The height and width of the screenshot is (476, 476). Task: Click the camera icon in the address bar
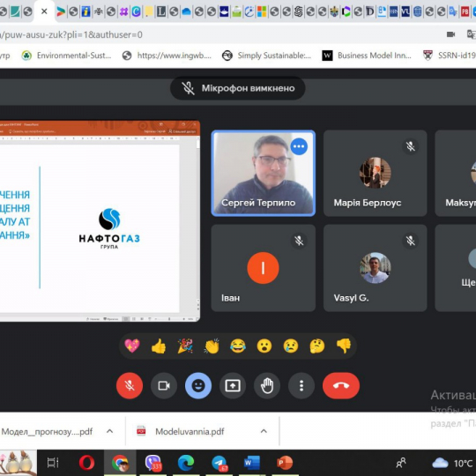[x=450, y=34]
